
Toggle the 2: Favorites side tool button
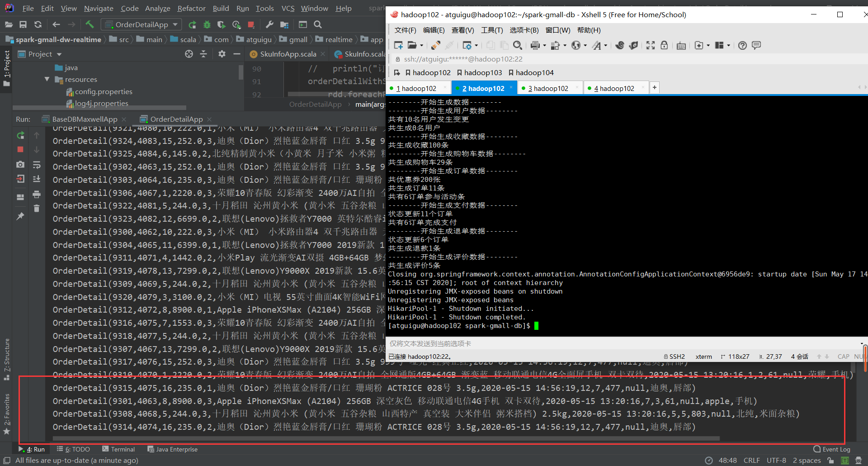click(6, 414)
